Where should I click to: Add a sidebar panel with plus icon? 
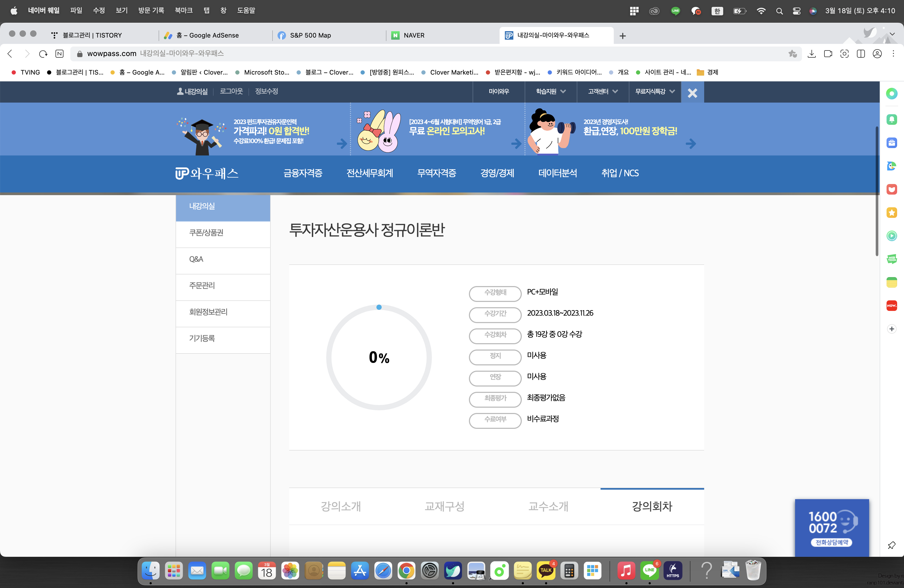892,329
